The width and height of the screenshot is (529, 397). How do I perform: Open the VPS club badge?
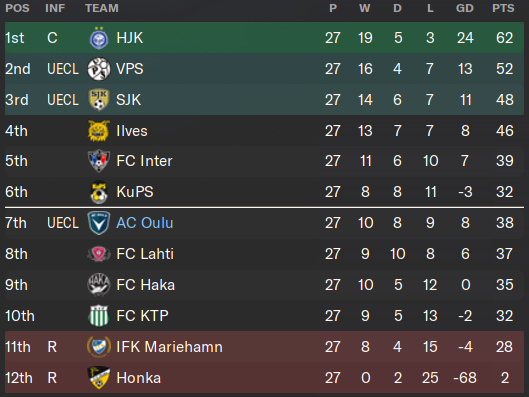tap(99, 69)
